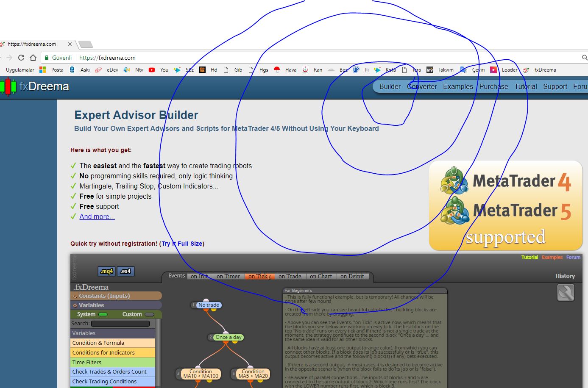The image size is (588, 388).
Task: Click the yellow Tutorial link in builder
Action: click(x=529, y=257)
